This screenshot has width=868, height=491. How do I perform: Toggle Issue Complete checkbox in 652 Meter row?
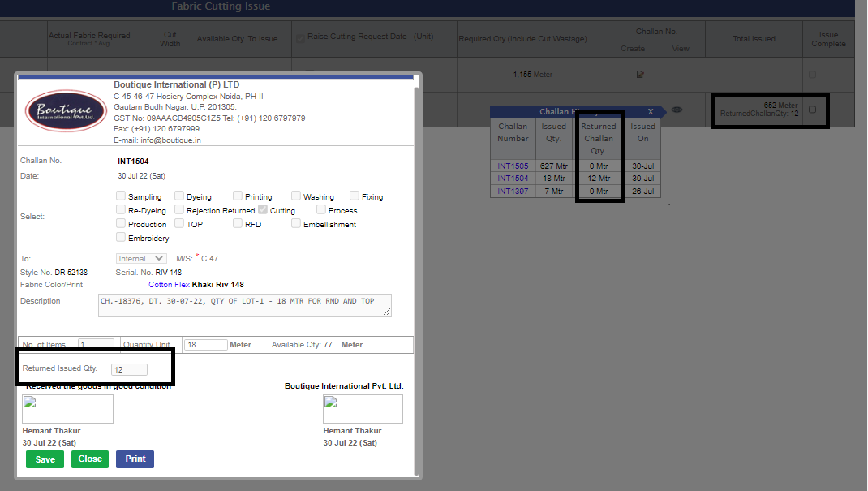(x=812, y=110)
